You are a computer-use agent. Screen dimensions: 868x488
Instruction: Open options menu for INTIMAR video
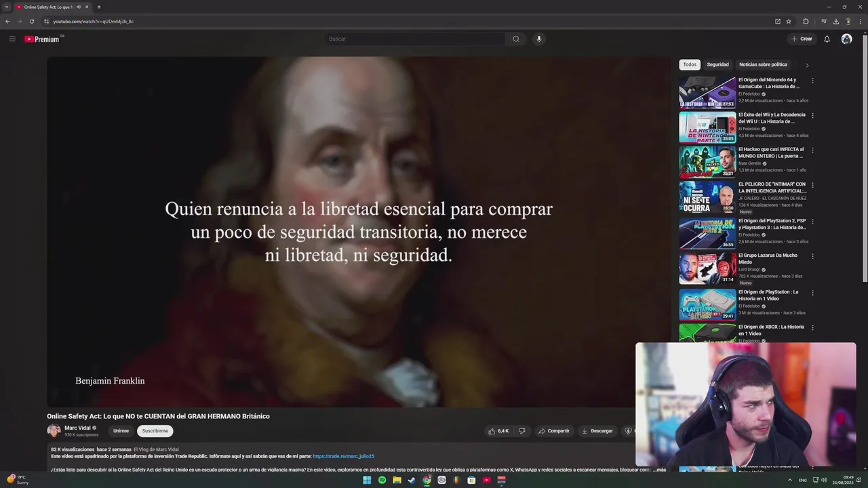tap(812, 185)
